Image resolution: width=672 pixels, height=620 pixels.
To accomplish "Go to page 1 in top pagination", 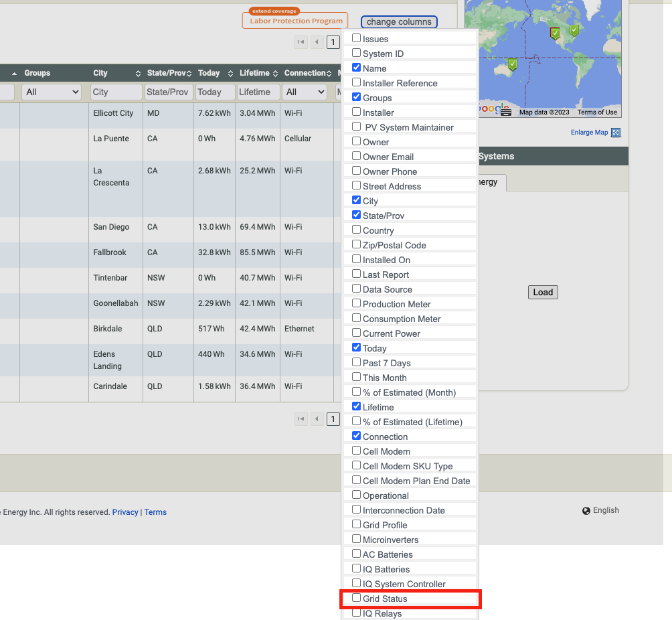I will click(333, 42).
